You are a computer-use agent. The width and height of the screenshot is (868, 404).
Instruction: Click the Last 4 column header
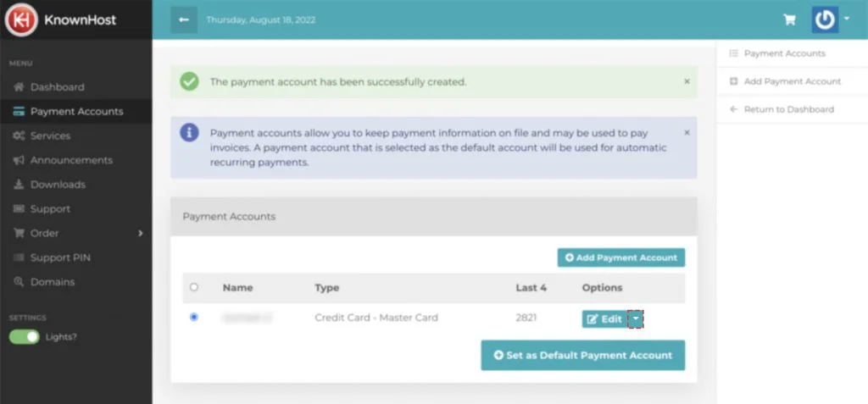(531, 288)
